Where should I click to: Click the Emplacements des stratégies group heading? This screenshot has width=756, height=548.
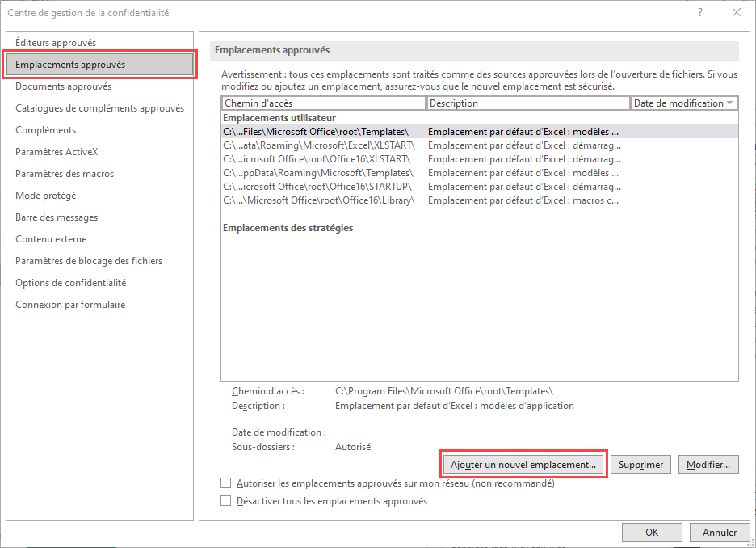288,228
